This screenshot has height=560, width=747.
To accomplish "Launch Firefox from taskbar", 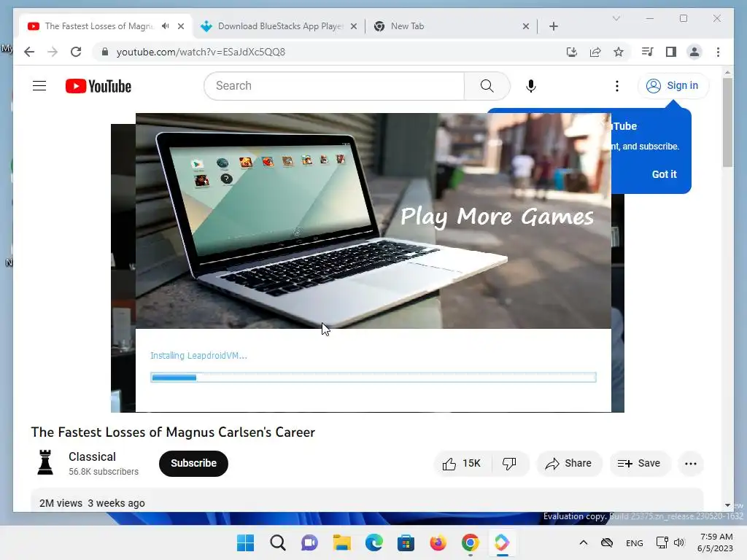I will click(438, 542).
